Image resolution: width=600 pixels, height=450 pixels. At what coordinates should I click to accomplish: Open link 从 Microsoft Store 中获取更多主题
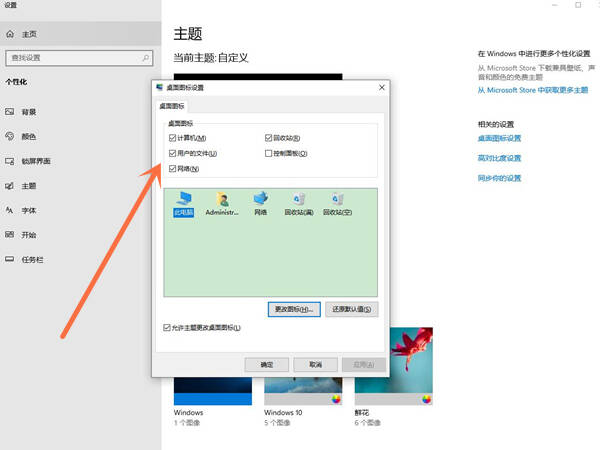(x=533, y=90)
